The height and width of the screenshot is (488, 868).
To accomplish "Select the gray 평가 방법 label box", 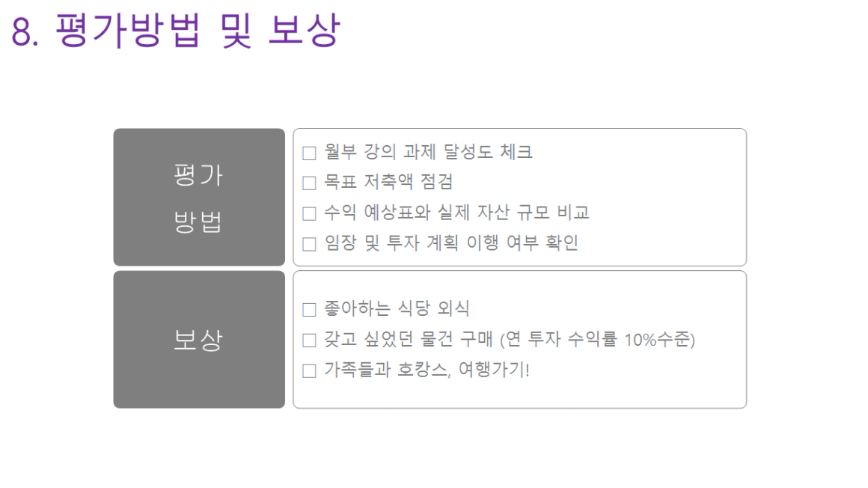I will pos(199,197).
